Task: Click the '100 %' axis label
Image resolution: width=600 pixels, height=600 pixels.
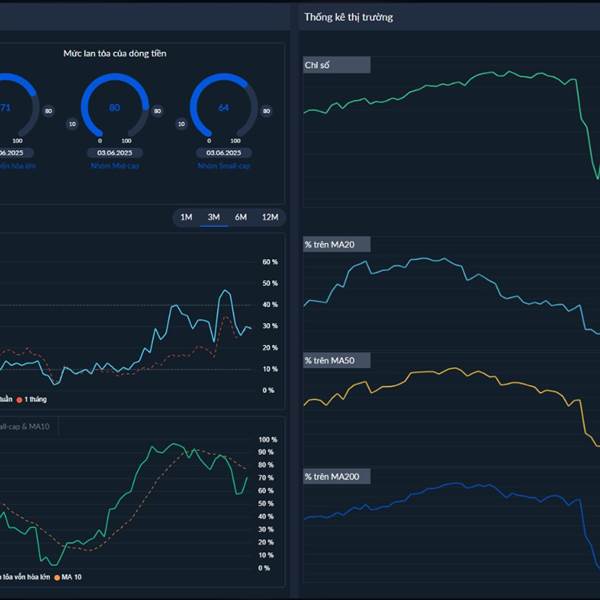Action: (x=267, y=440)
